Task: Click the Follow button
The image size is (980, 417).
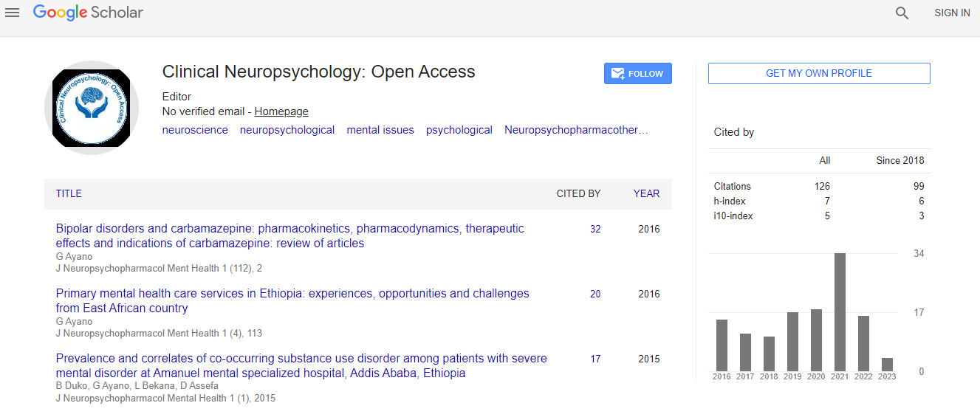Action: coord(637,74)
